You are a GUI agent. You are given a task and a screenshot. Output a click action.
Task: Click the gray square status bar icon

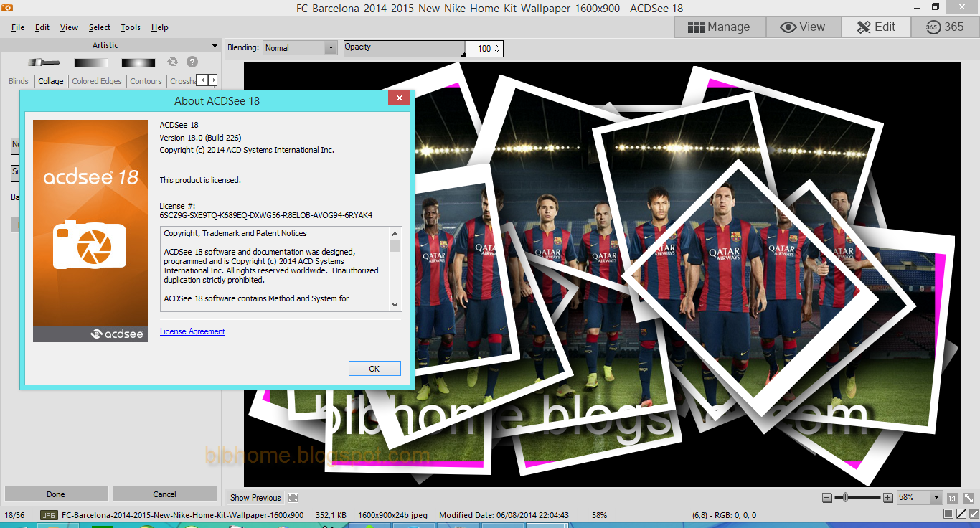[x=948, y=514]
